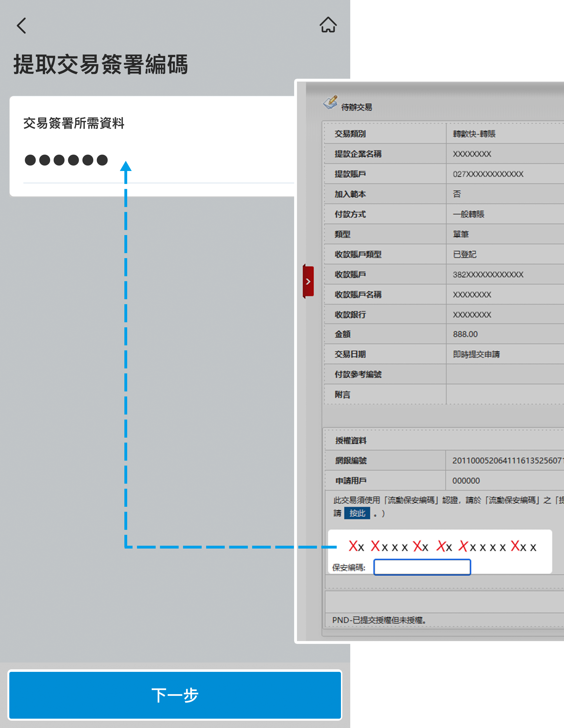
Task: Click the blue 按此 link button
Action: tap(357, 513)
